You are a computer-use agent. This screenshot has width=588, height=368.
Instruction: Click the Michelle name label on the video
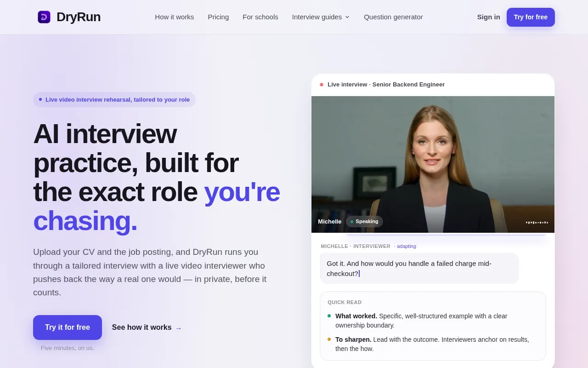(330, 221)
